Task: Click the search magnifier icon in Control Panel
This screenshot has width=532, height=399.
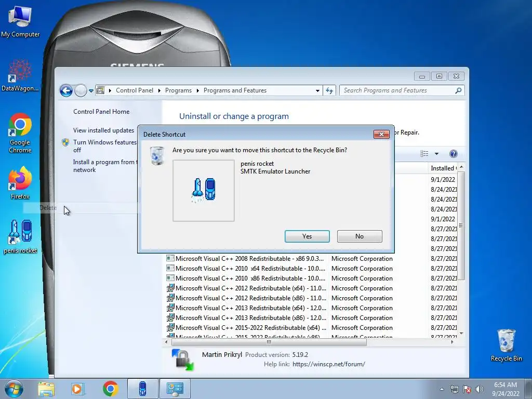Action: 458,90
